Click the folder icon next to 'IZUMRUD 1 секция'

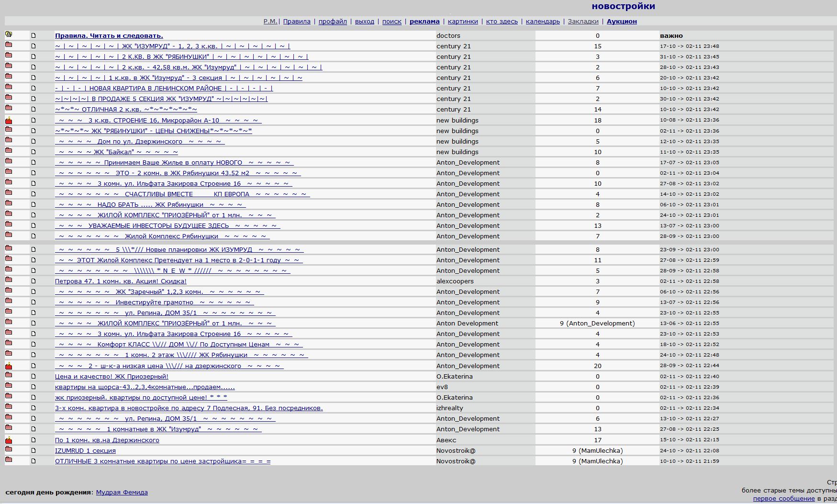pos(9,449)
